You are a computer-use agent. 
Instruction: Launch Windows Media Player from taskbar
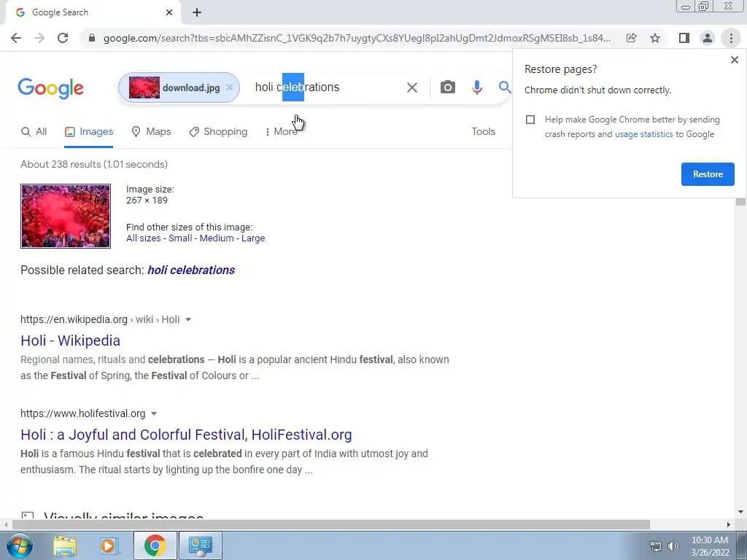[x=109, y=545]
